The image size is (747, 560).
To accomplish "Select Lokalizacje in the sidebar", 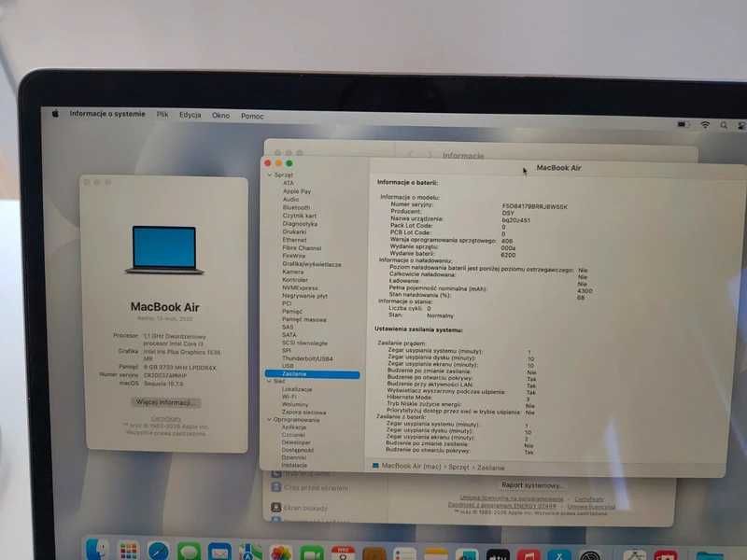I will (x=297, y=389).
